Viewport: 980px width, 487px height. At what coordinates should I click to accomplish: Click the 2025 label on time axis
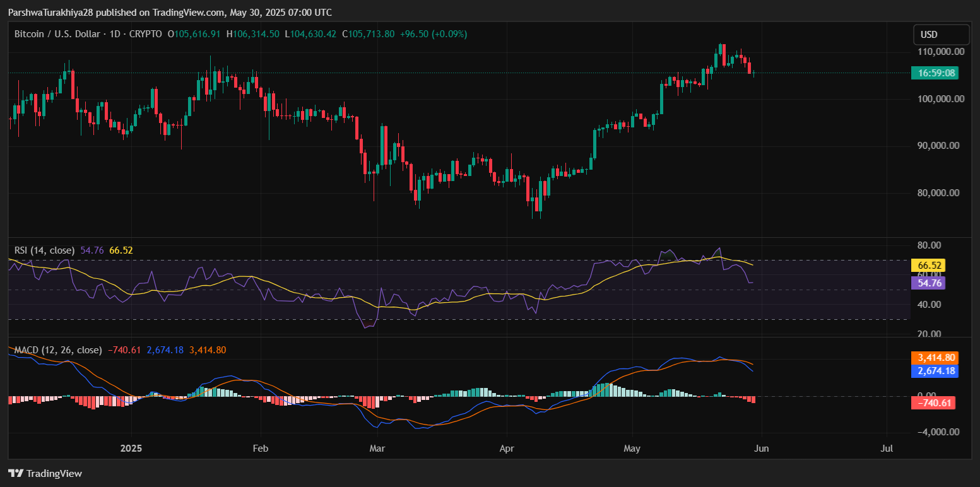click(131, 449)
